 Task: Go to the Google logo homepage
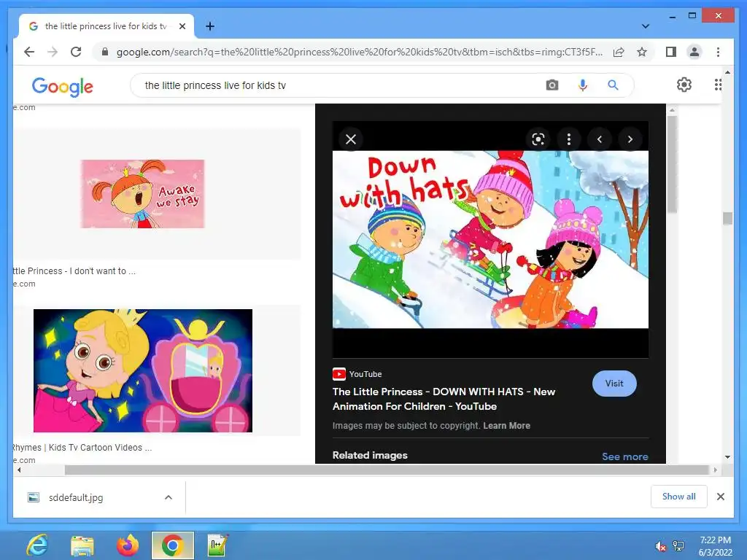point(63,86)
